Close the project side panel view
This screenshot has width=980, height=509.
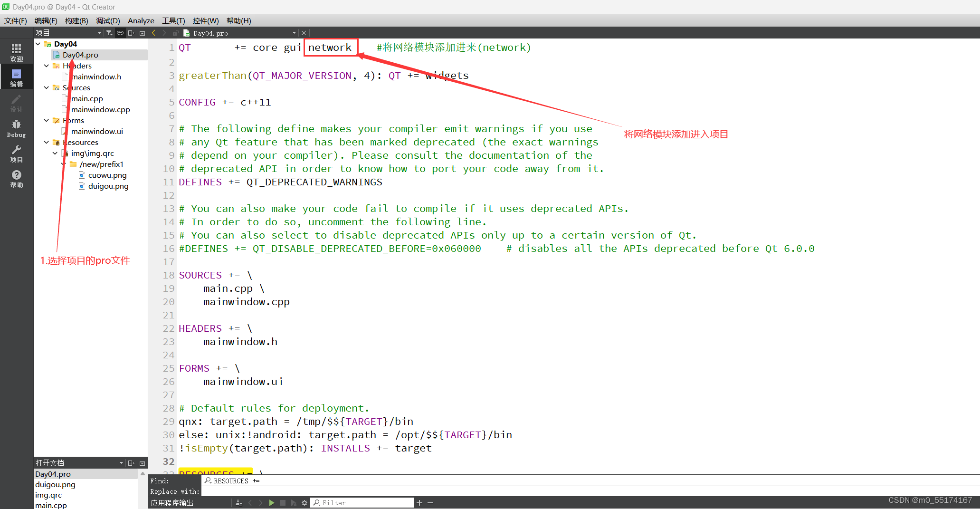tap(142, 33)
